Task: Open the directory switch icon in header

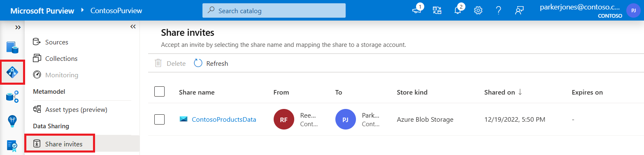Action: pos(437,11)
